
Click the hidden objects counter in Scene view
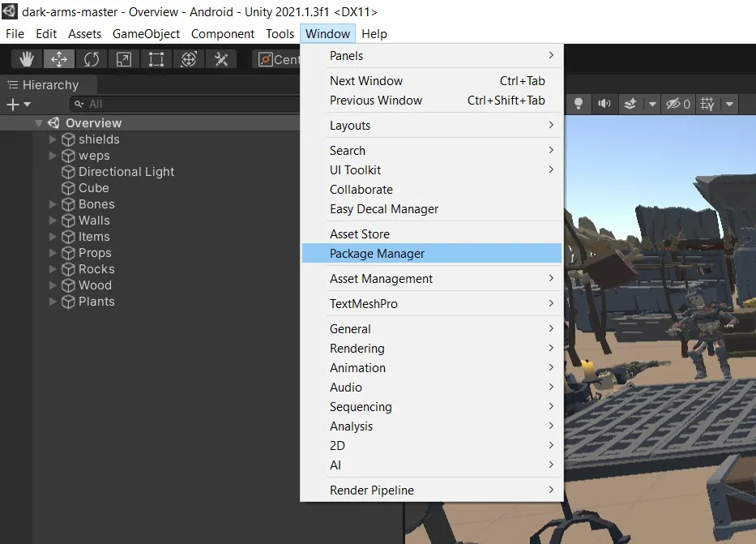point(677,104)
